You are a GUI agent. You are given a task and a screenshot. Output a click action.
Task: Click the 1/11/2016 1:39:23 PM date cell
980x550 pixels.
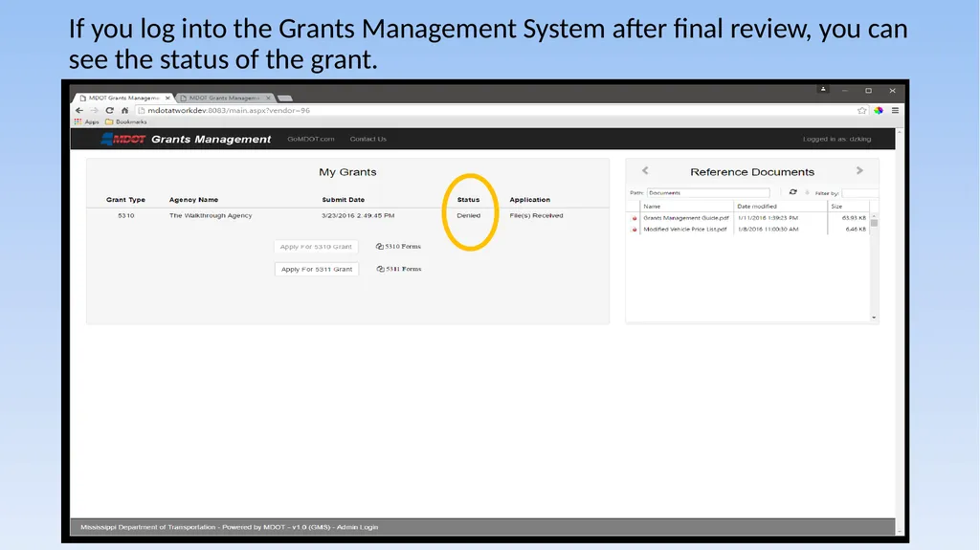click(768, 218)
